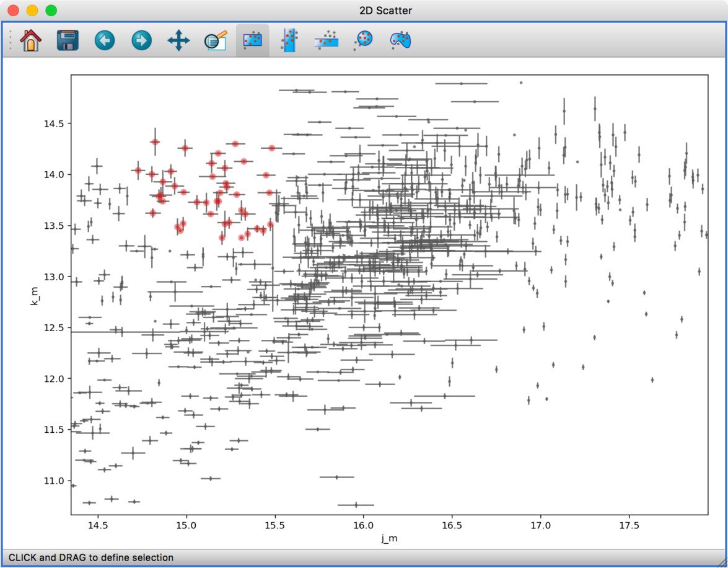Click the window resize grip corner
The height and width of the screenshot is (568, 728).
click(722, 562)
